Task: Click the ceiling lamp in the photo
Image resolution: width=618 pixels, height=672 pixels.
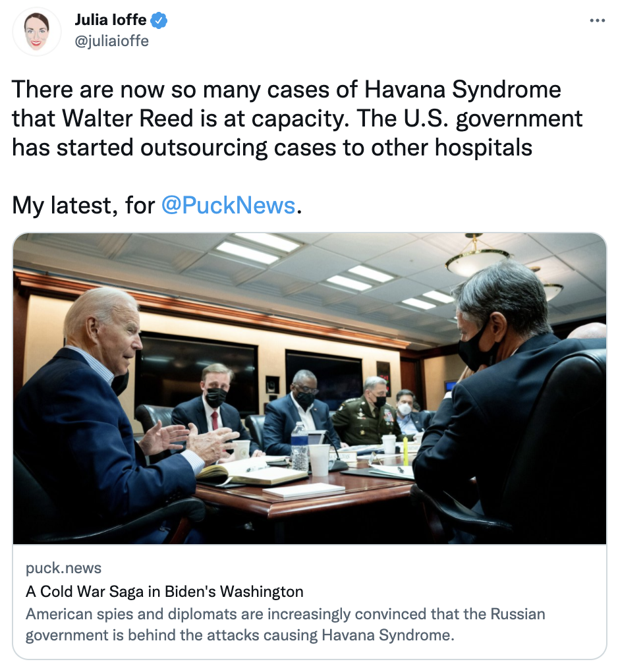Action: click(x=476, y=259)
